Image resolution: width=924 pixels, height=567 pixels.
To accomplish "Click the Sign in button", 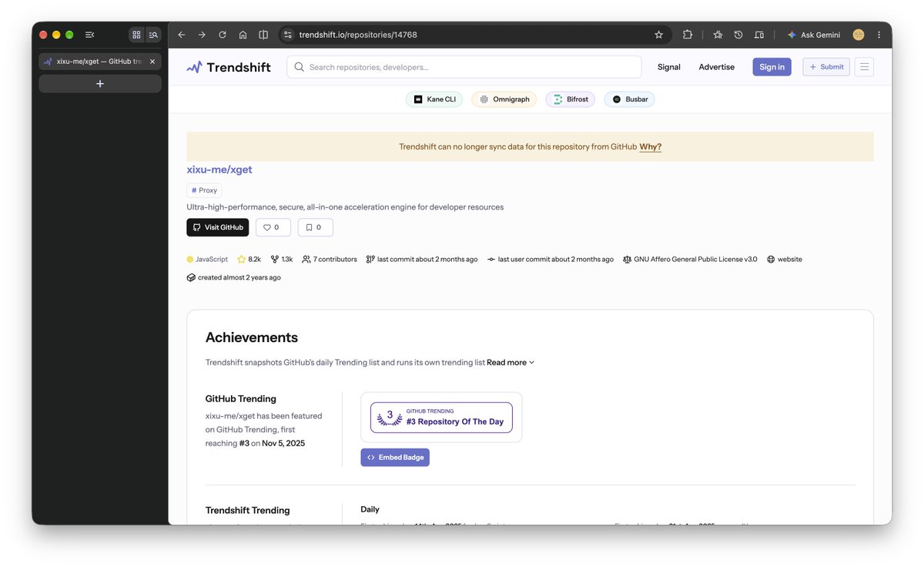I will pos(772,67).
